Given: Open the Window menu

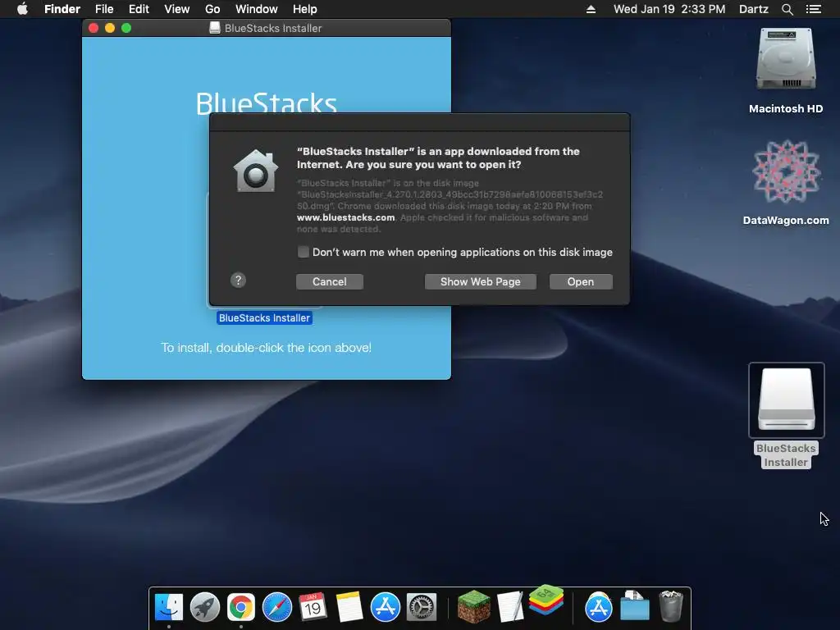Looking at the screenshot, I should [x=257, y=9].
